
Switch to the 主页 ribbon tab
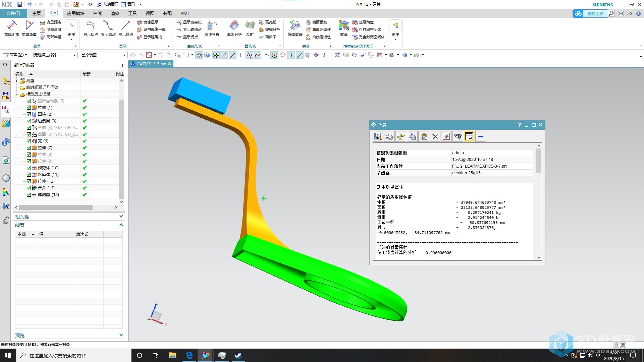(x=37, y=13)
